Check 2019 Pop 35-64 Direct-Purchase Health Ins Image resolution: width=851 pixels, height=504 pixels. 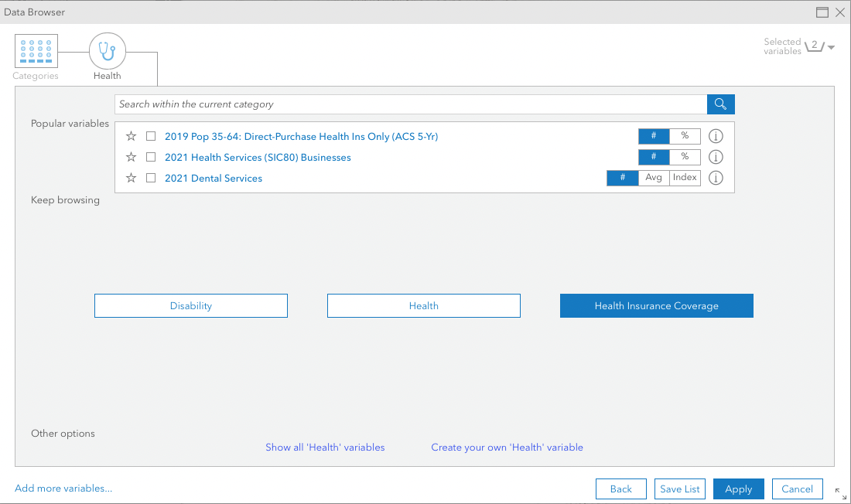pyautogui.click(x=151, y=136)
